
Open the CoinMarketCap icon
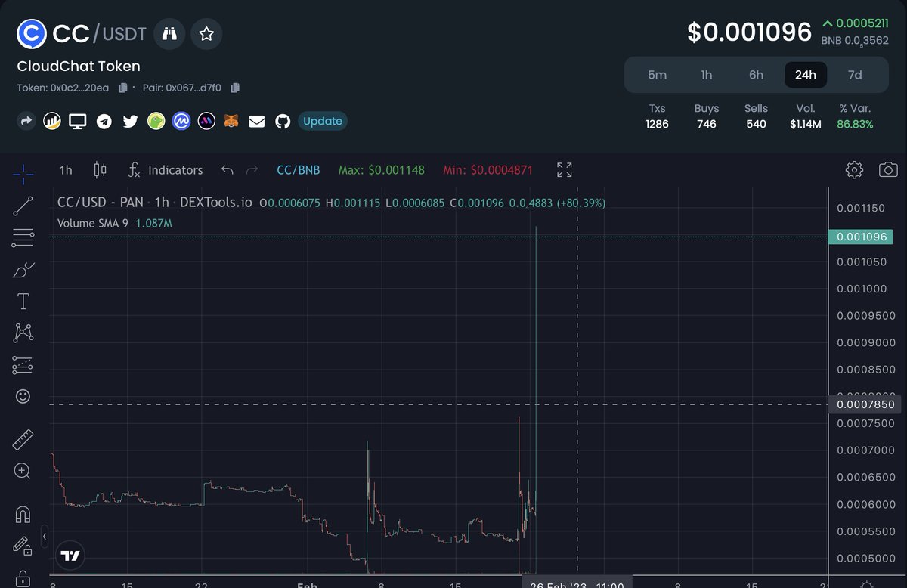coord(181,121)
